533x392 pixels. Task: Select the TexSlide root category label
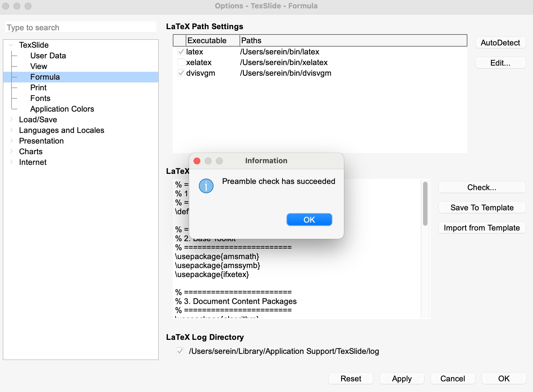pyautogui.click(x=34, y=45)
